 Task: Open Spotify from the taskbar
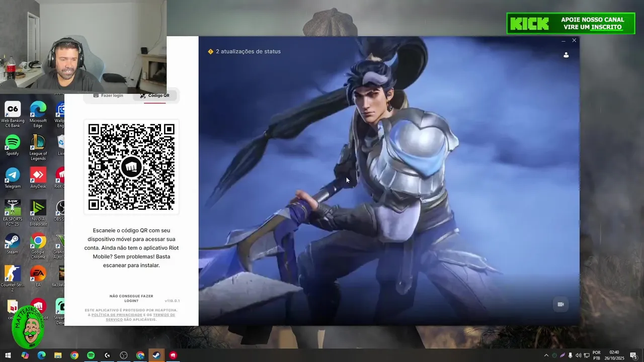point(91,355)
